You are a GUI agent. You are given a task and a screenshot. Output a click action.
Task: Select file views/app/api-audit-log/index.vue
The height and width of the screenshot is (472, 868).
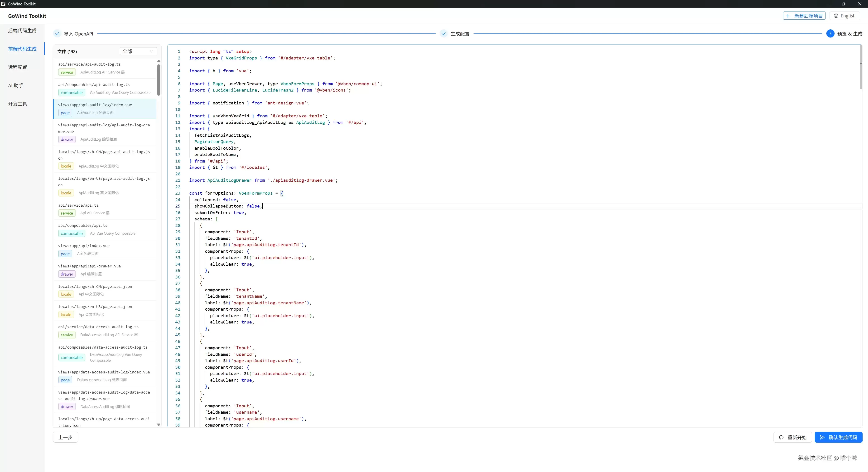(105, 109)
